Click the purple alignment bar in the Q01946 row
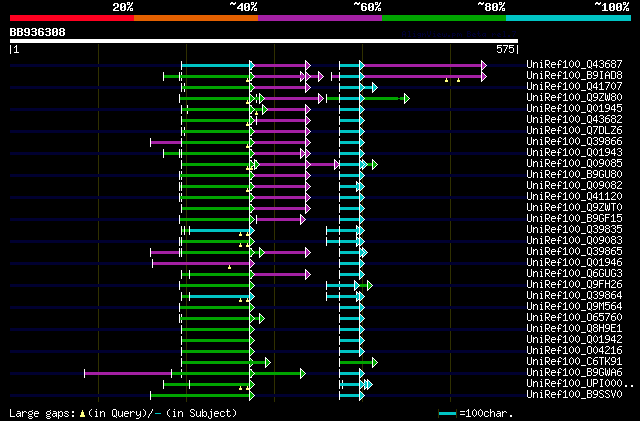This screenshot has height=421, width=640. click(x=201, y=263)
